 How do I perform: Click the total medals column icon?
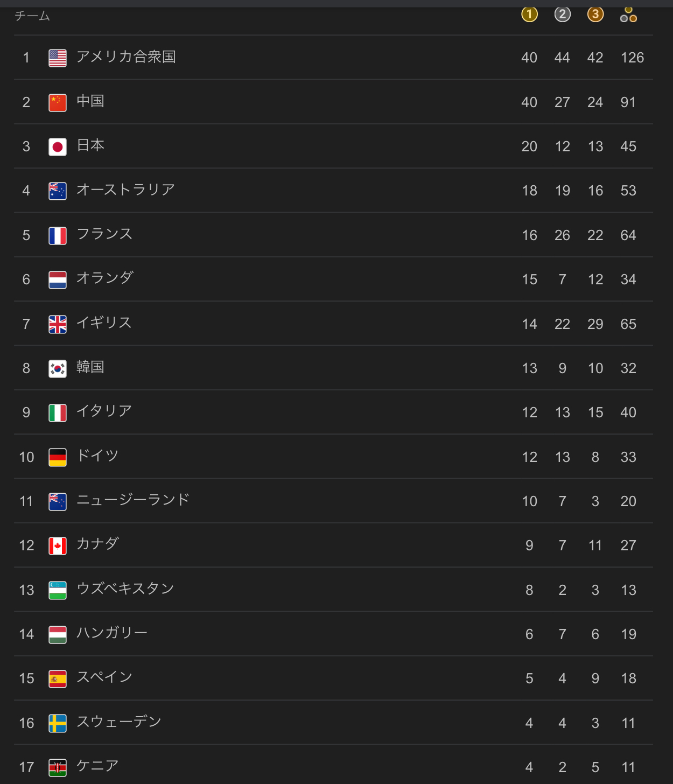628,15
